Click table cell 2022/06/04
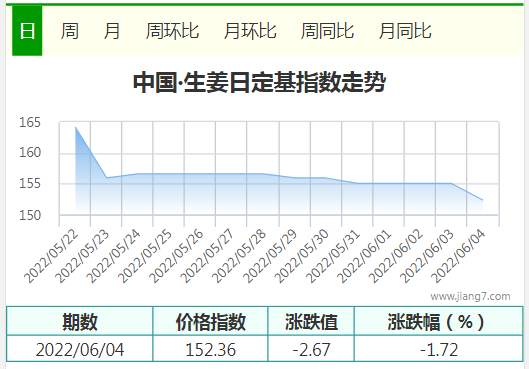Image resolution: width=529 pixels, height=369 pixels. click(80, 349)
